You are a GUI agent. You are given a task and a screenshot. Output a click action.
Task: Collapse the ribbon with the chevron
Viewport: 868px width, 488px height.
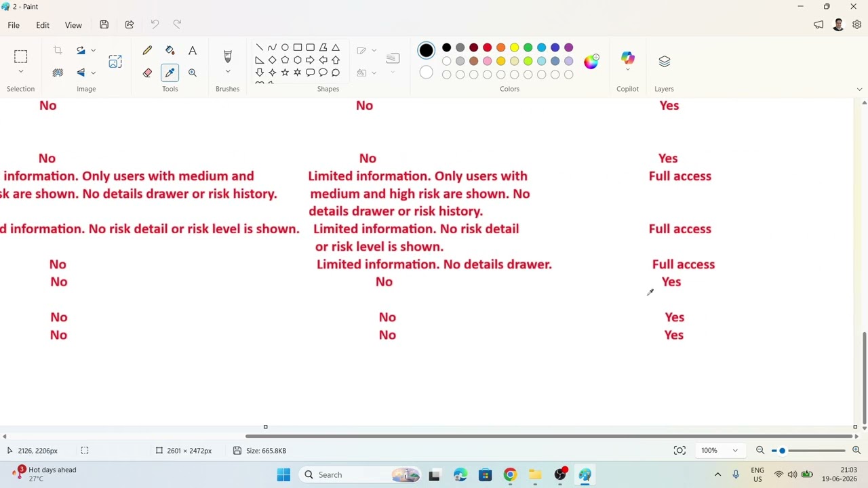point(859,89)
